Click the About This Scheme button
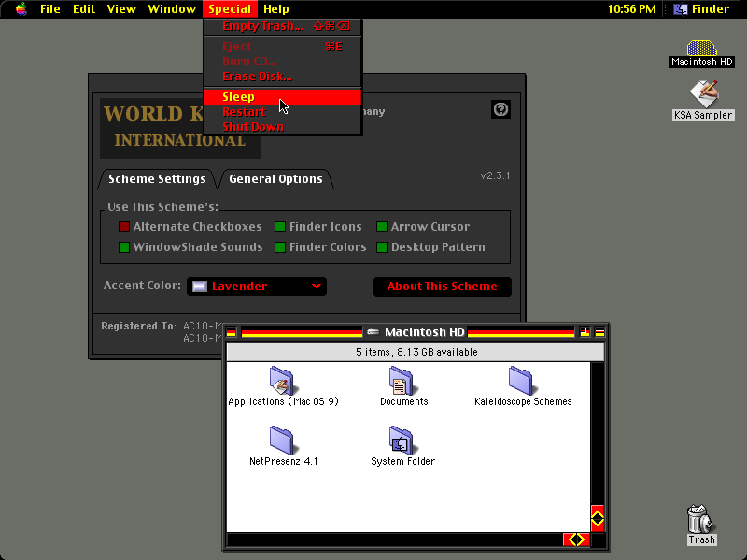Image resolution: width=747 pixels, height=560 pixels. click(x=442, y=287)
